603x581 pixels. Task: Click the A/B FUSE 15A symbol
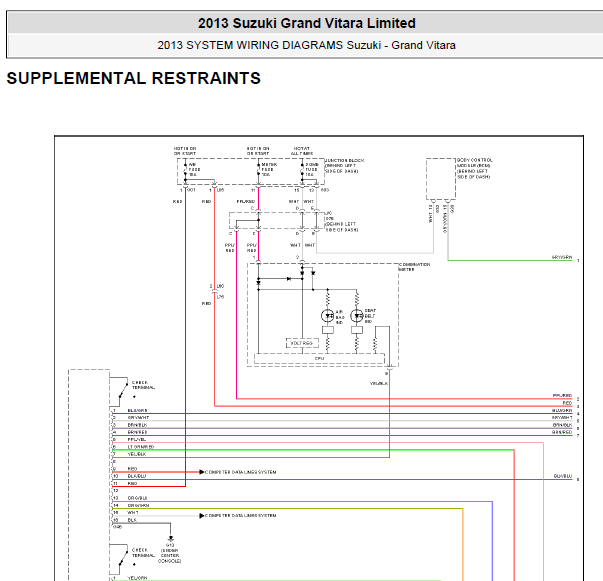click(x=185, y=170)
